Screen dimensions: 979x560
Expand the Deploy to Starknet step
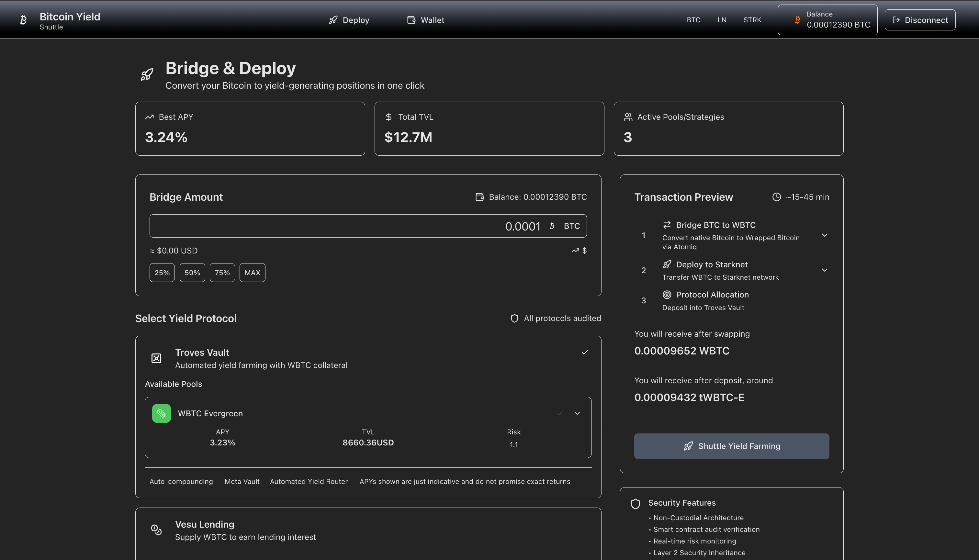pos(824,270)
